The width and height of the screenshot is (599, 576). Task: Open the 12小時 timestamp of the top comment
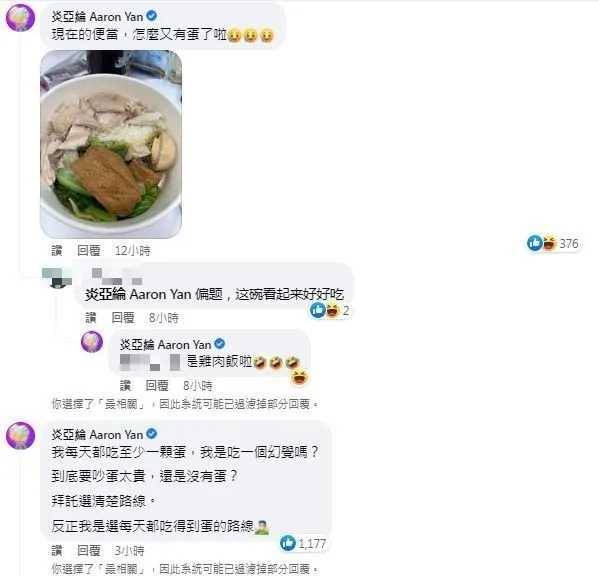pos(133,251)
